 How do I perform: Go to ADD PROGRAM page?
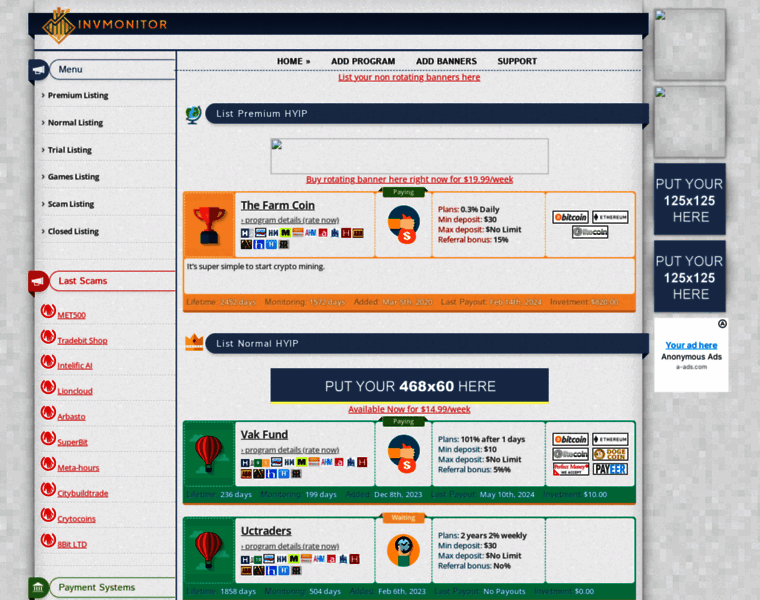(363, 62)
